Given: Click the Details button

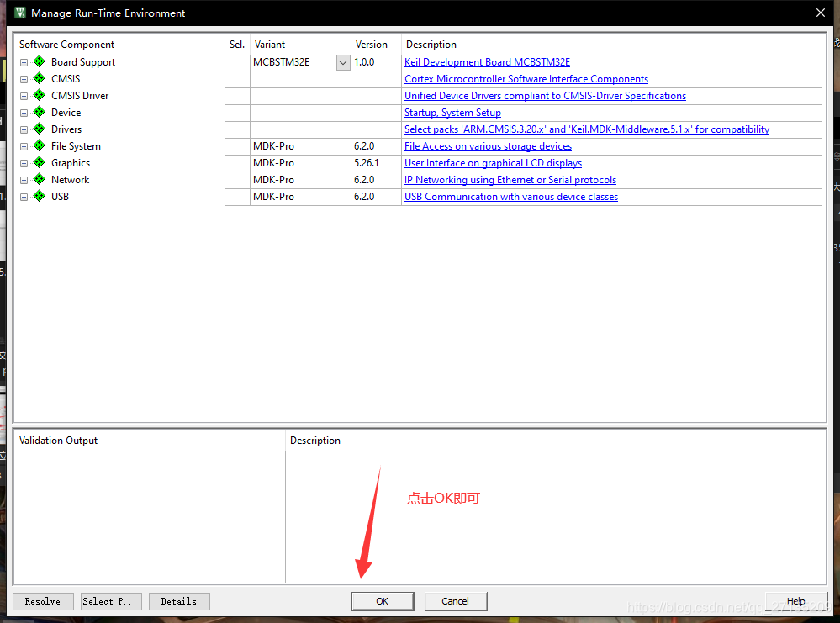Looking at the screenshot, I should pyautogui.click(x=179, y=601).
